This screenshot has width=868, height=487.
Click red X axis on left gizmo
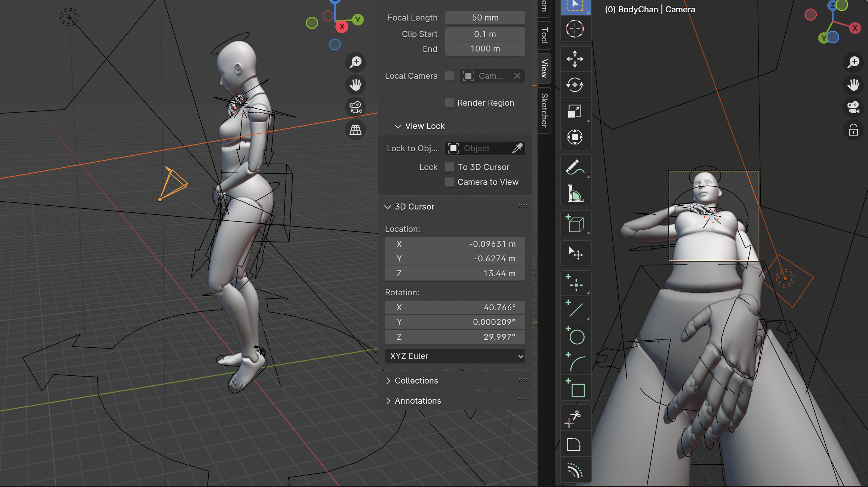tap(342, 27)
